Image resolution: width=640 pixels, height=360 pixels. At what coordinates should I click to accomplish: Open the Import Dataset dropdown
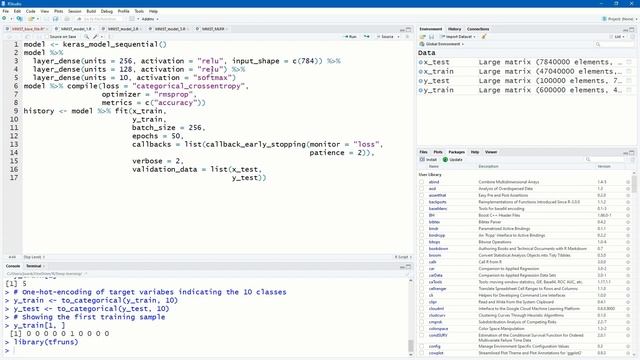coord(458,37)
